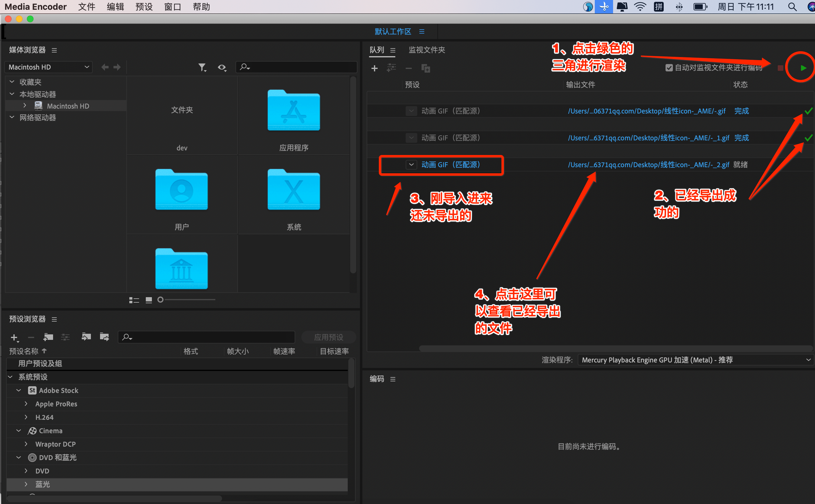
Task: Open the 窗口 menu
Action: coord(173,7)
